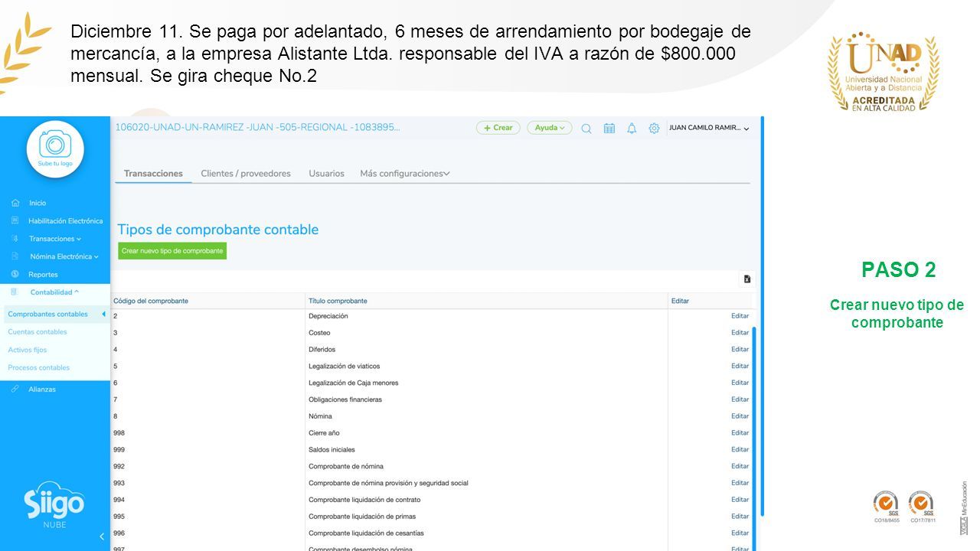This screenshot has width=980, height=551.
Task: Export table with the Excel icon
Action: [x=747, y=279]
